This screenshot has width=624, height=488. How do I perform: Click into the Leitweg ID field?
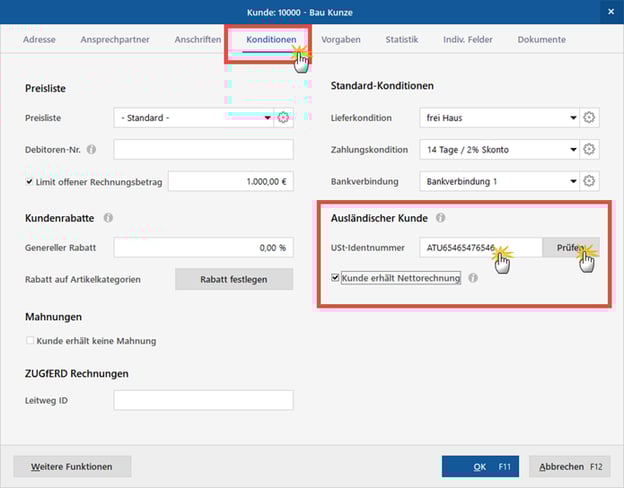click(203, 400)
